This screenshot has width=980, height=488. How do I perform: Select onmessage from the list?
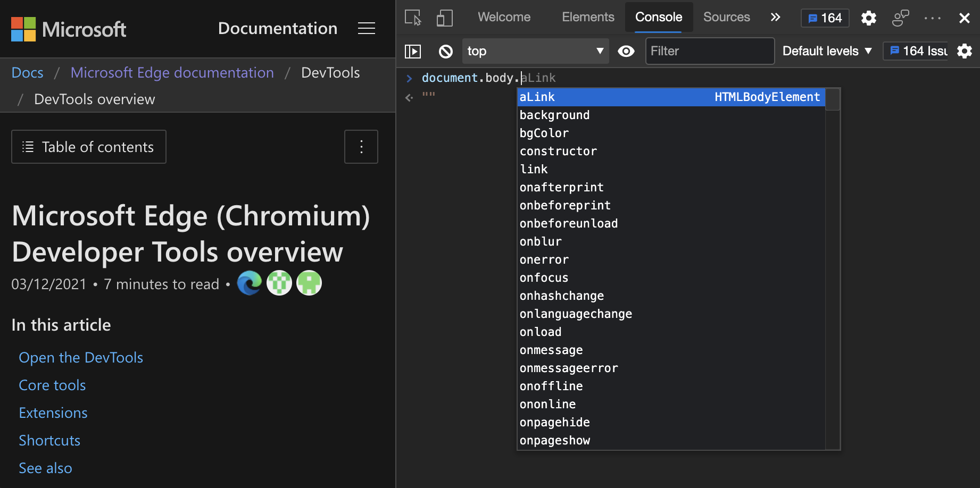point(671,350)
